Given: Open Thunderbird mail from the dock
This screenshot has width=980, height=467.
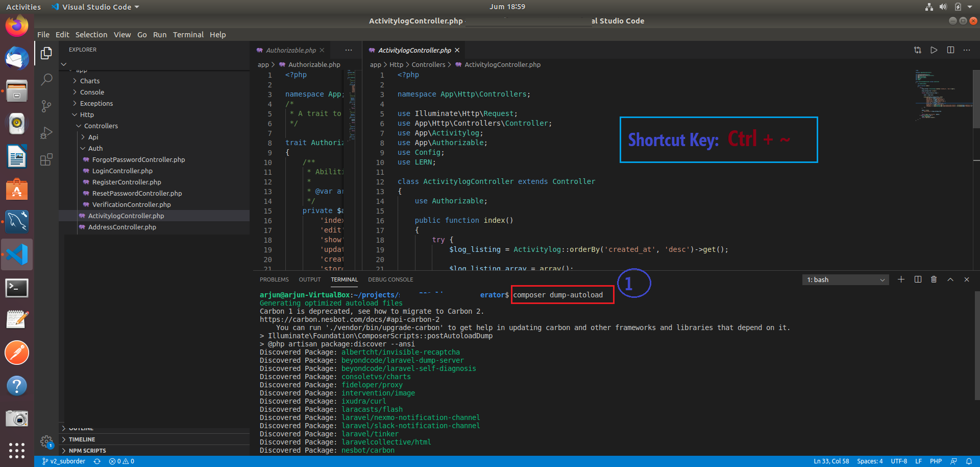Looking at the screenshot, I should pyautogui.click(x=17, y=58).
